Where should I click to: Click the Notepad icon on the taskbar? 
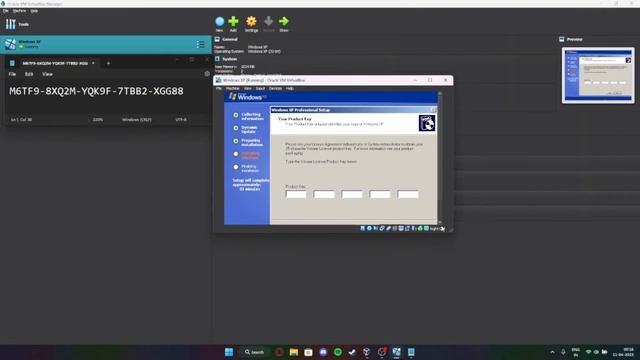411,352
